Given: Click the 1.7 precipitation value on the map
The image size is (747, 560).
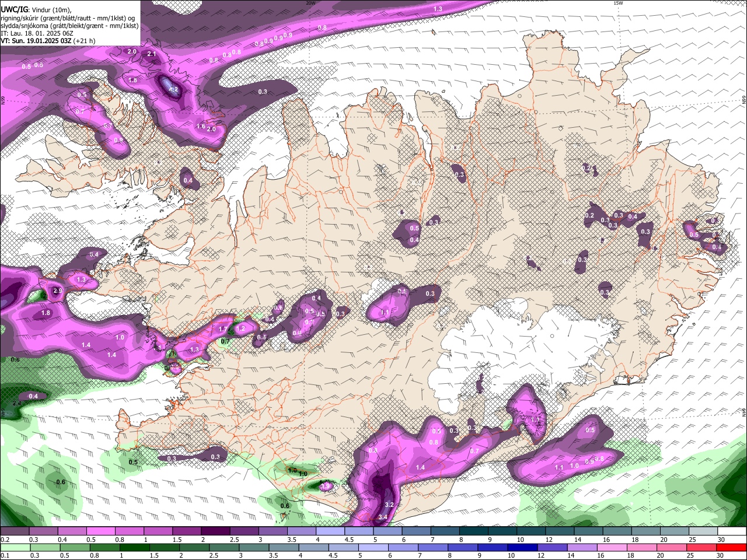Looking at the screenshot, I should tap(222, 329).
